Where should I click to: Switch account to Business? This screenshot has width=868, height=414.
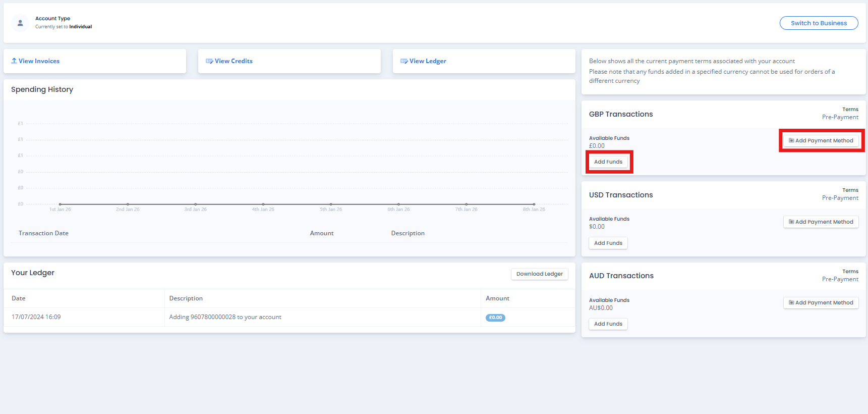(x=818, y=23)
